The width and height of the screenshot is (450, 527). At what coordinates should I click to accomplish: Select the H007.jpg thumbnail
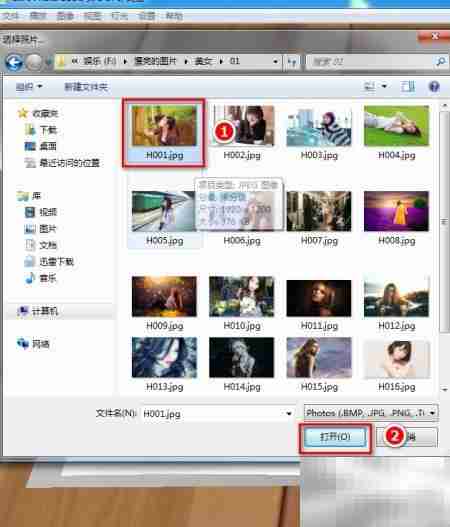pos(319,211)
